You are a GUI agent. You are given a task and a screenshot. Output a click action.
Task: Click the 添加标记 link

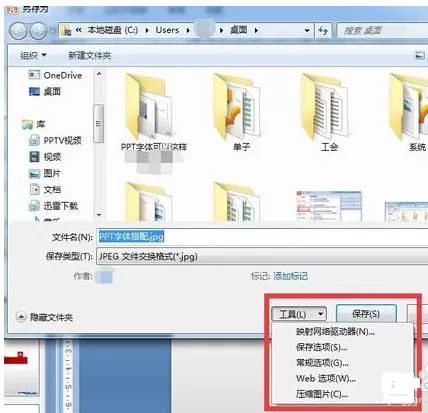(x=290, y=276)
